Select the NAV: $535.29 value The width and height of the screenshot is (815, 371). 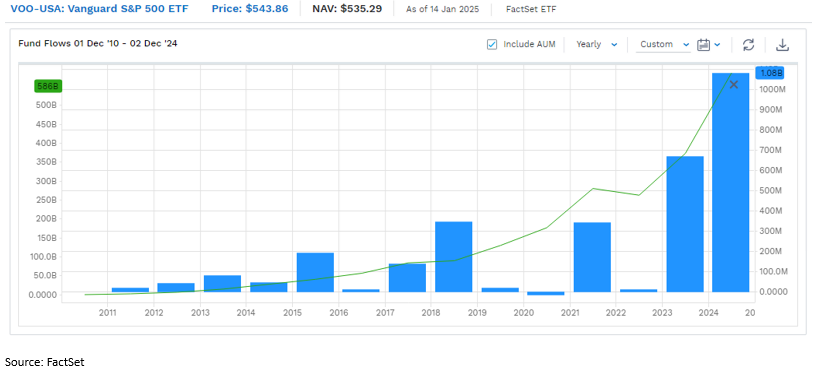click(x=347, y=9)
